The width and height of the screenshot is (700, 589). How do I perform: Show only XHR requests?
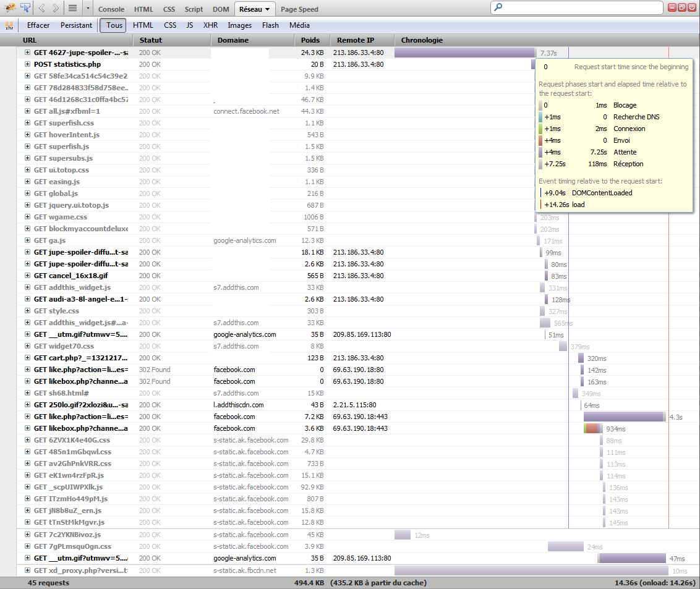pyautogui.click(x=210, y=25)
